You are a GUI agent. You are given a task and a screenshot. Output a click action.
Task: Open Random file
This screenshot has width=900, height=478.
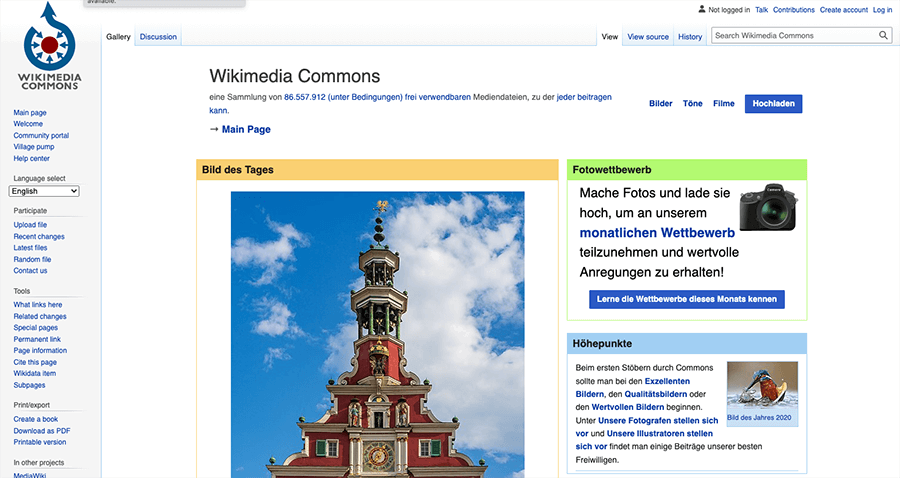pos(32,259)
